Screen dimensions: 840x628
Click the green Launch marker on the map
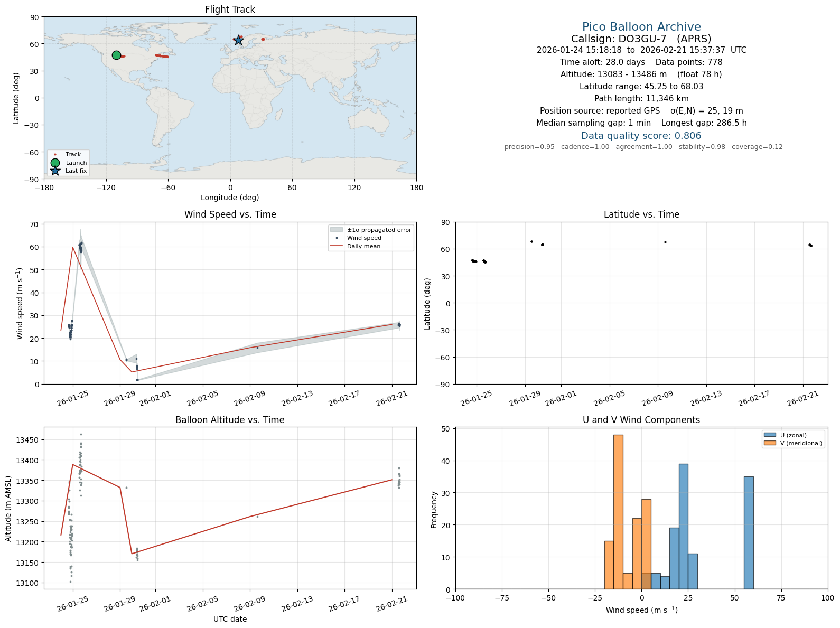pyautogui.click(x=116, y=55)
